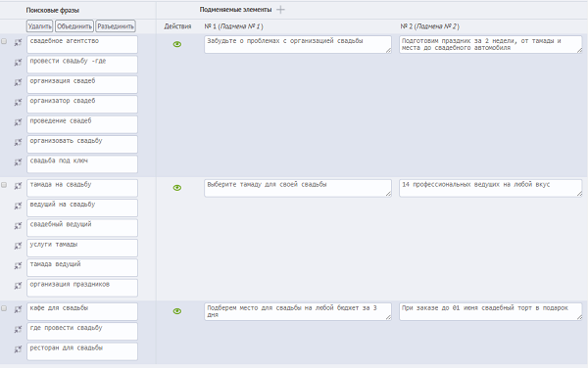Click the 'Удалить' button
This screenshot has width=588, height=368.
[x=40, y=26]
